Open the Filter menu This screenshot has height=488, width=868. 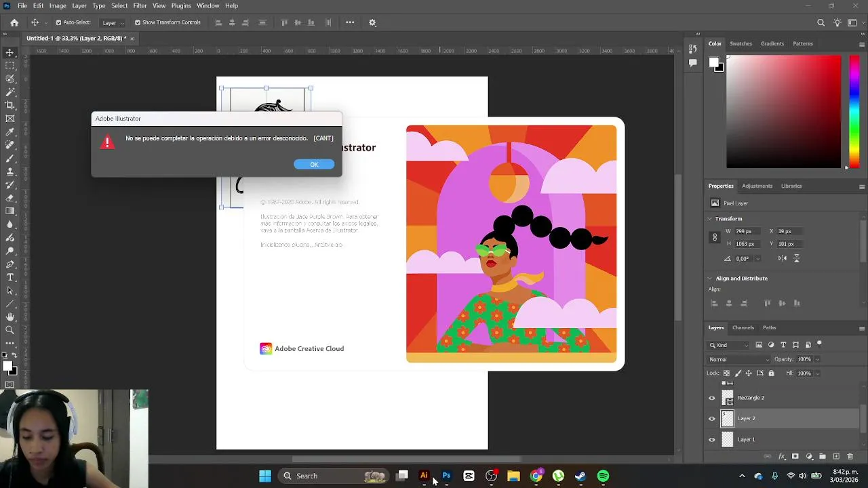(x=140, y=5)
